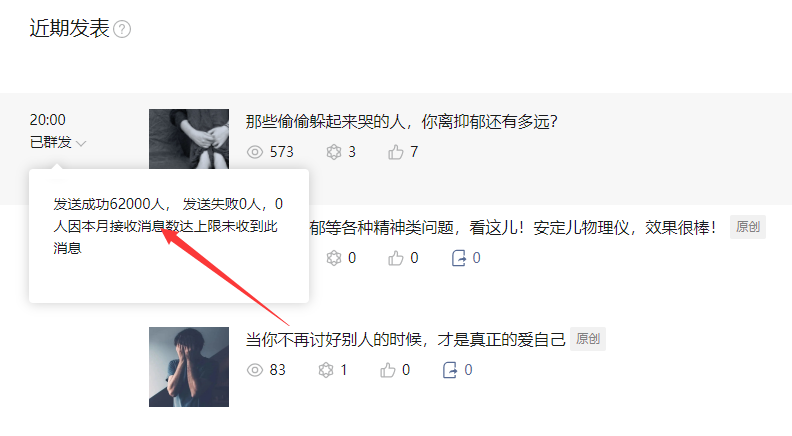
Task: Click the 原创 tag on second article
Action: coord(748,227)
